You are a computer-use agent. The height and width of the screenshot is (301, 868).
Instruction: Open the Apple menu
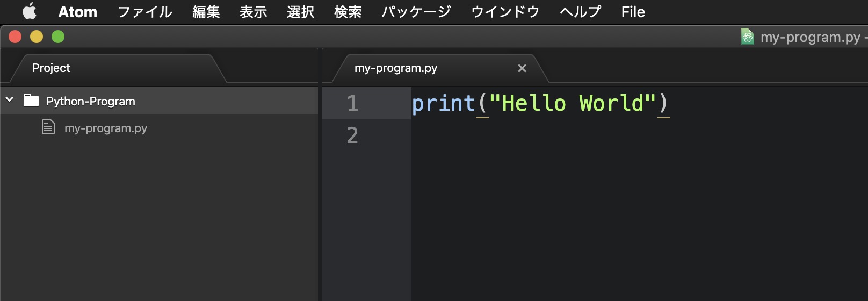click(x=30, y=11)
